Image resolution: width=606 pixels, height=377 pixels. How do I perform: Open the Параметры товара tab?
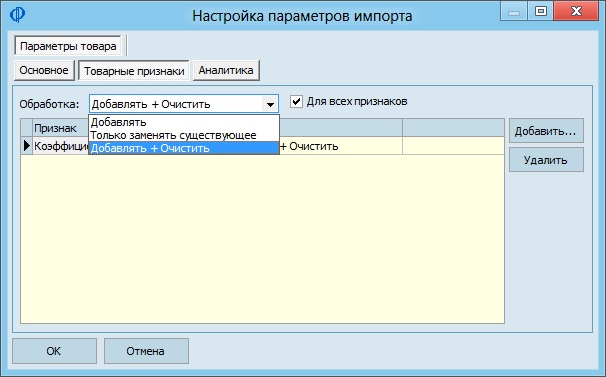68,46
